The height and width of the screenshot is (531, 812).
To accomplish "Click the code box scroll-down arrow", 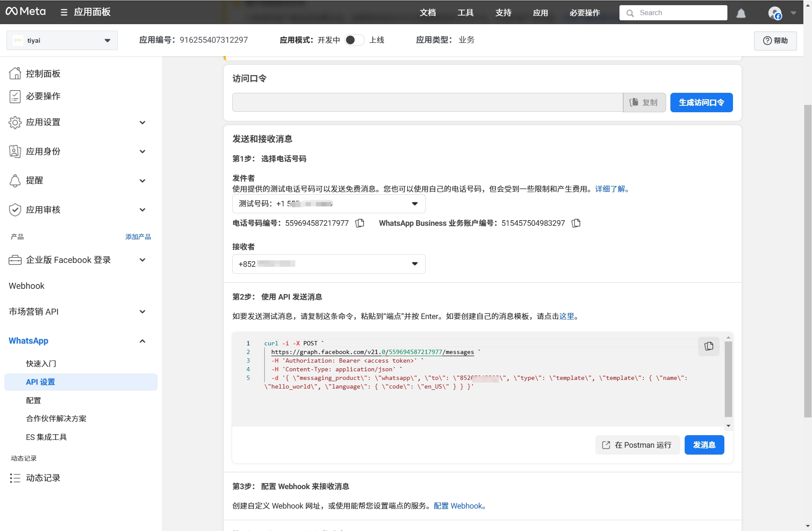I will tap(728, 426).
